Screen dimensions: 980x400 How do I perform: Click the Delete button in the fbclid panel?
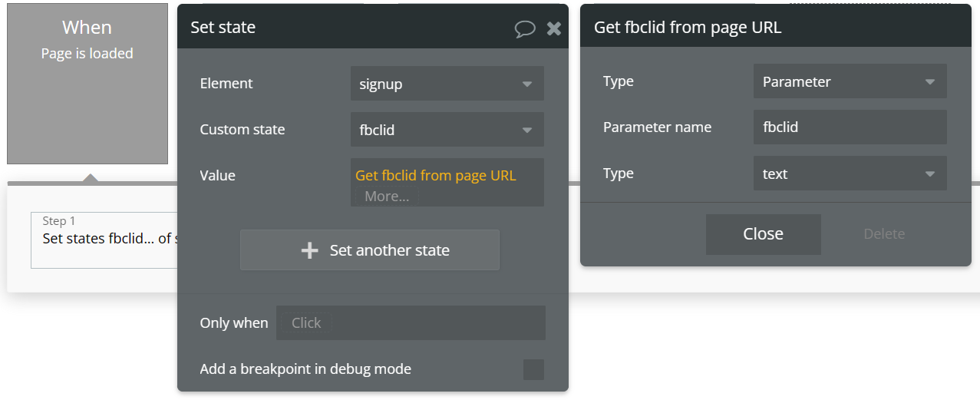tap(884, 234)
